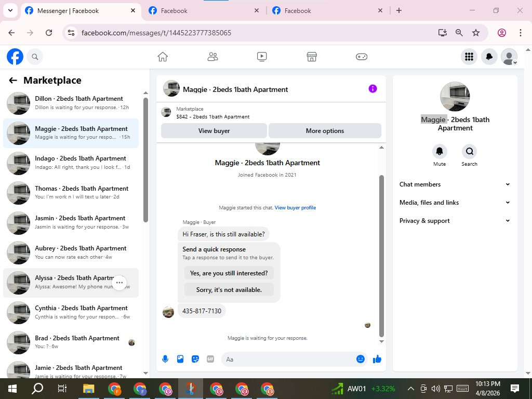
Task: Open Thomas conversation
Action: pyautogui.click(x=71, y=193)
